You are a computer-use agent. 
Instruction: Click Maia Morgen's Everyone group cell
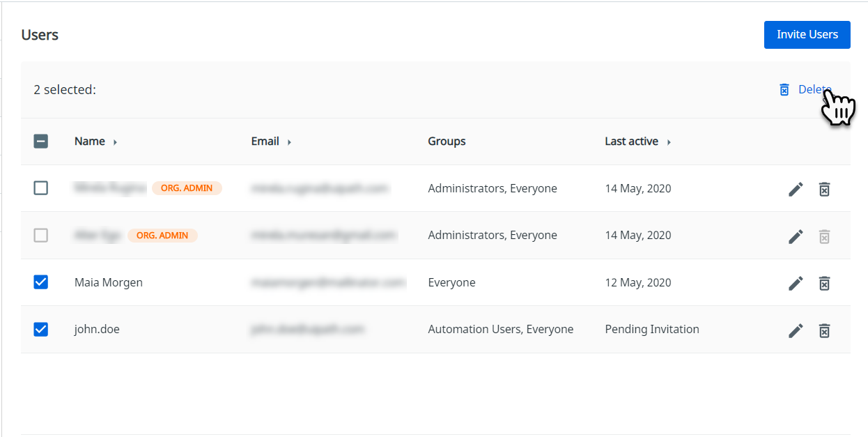coord(451,282)
